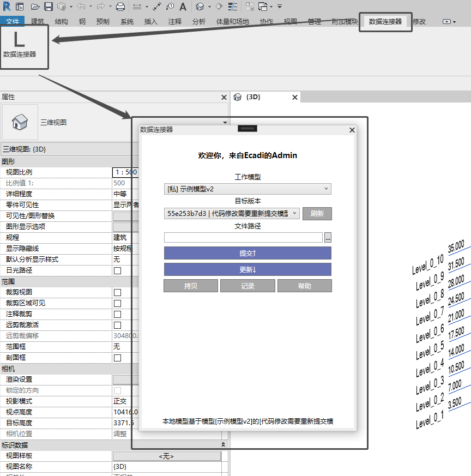Toggle the 裁剪视图 checkbox
The height and width of the screenshot is (476, 471).
point(117,292)
